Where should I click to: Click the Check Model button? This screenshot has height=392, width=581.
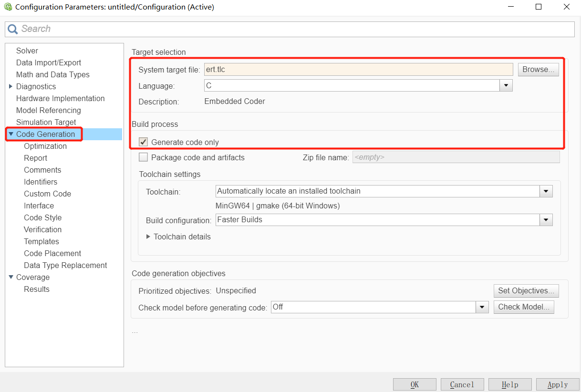524,307
